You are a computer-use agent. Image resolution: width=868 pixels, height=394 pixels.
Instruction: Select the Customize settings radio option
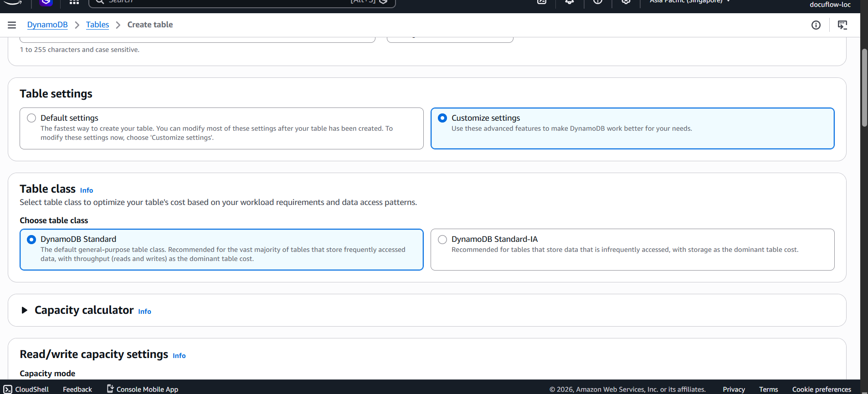click(442, 118)
